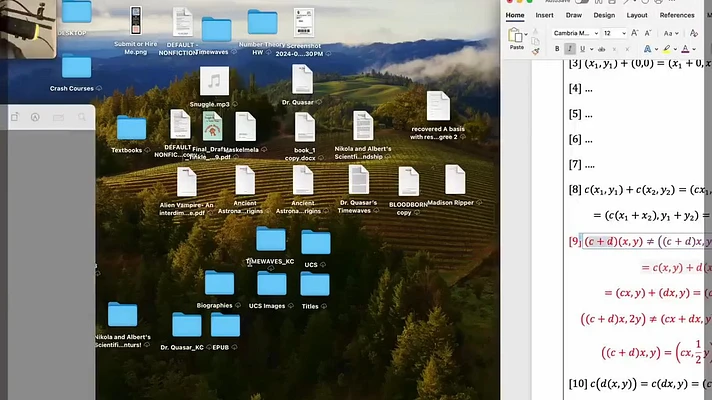712x400 pixels.
Task: Select the Alien Vampire PDF file
Action: click(187, 182)
